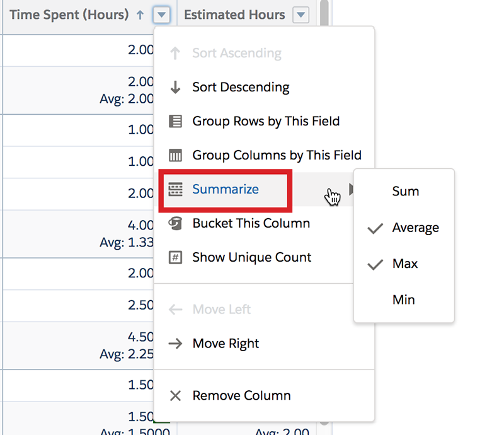The height and width of the screenshot is (435, 504).
Task: Open the Estimated Hours column dropdown
Action: 301,14
